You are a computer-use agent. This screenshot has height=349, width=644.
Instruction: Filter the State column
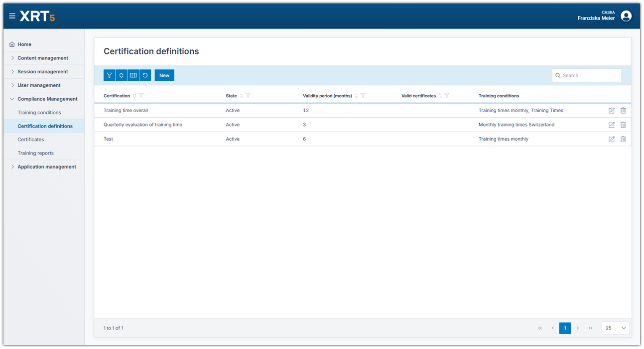[248, 96]
